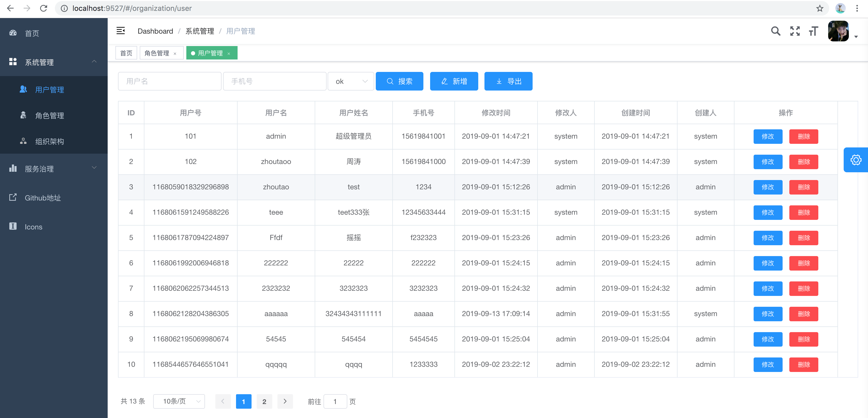Screen dimensions: 868x418
Task: Open the Icons sidebar item
Action: pyautogui.click(x=54, y=227)
